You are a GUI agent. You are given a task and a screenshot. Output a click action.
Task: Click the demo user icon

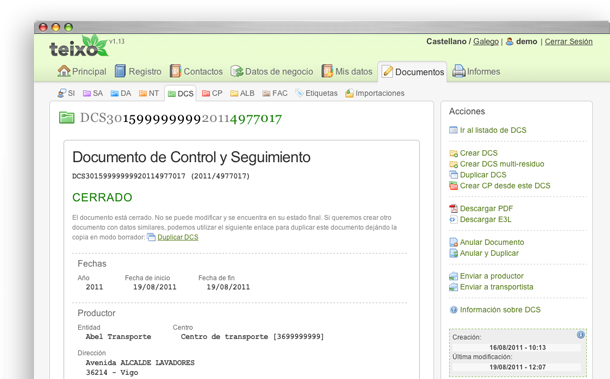[x=510, y=41]
